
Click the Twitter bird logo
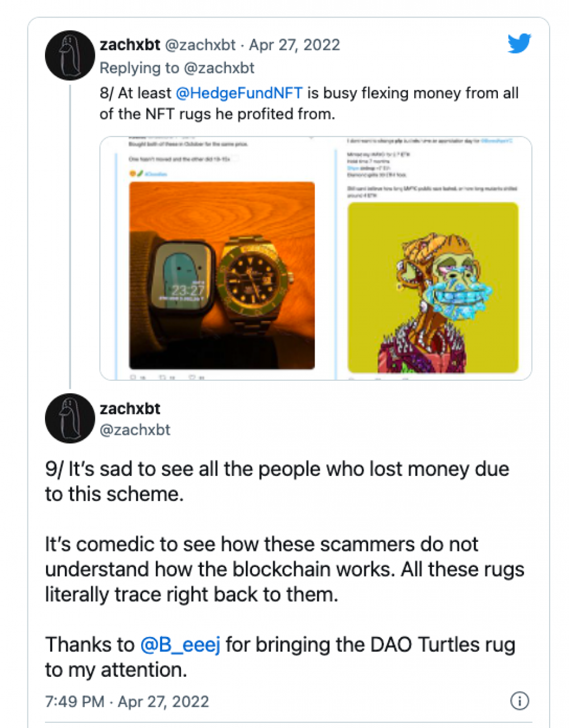coord(519,44)
